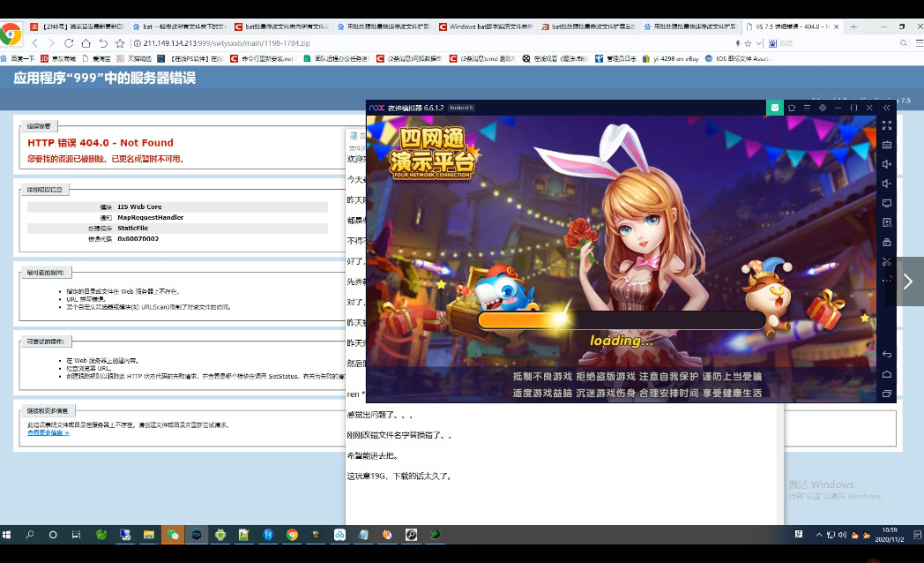Open 管理员日志 bookmark

615,58
